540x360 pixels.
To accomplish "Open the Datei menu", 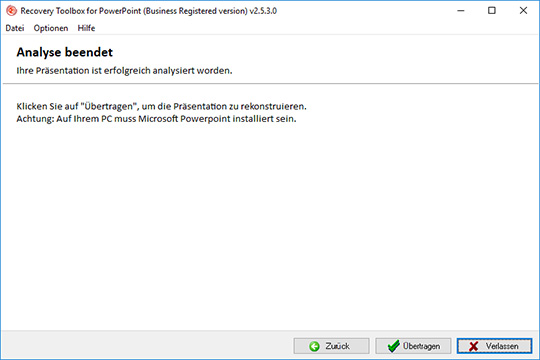I will coord(15,28).
